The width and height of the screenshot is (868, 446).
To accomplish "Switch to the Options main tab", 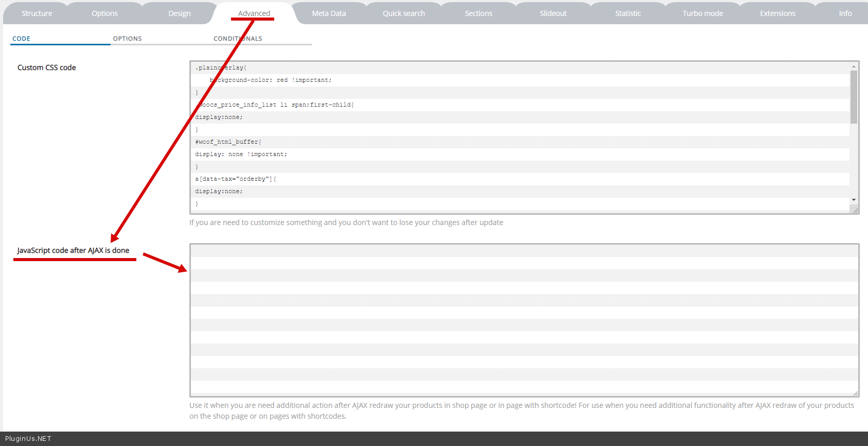I will coord(104,13).
